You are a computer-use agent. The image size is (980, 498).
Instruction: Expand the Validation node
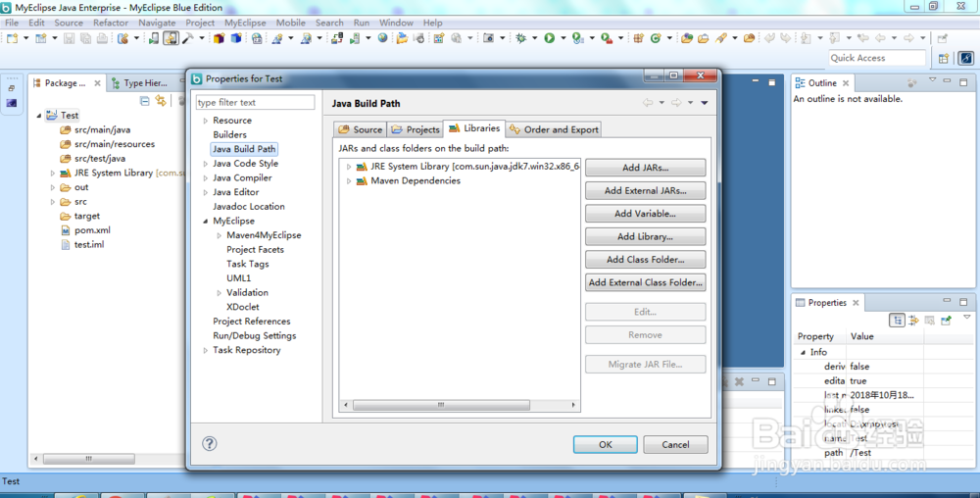point(219,293)
